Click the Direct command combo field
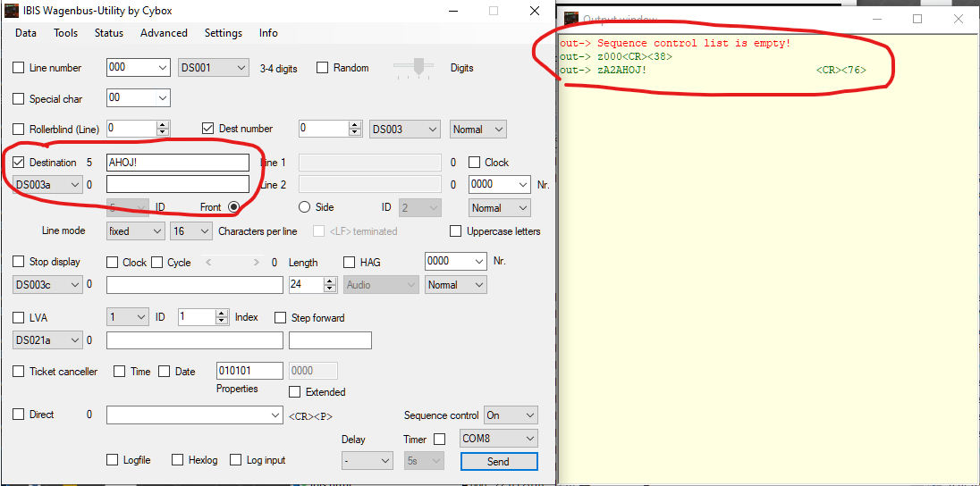Screen dimensions: 980x486 pyautogui.click(x=195, y=415)
